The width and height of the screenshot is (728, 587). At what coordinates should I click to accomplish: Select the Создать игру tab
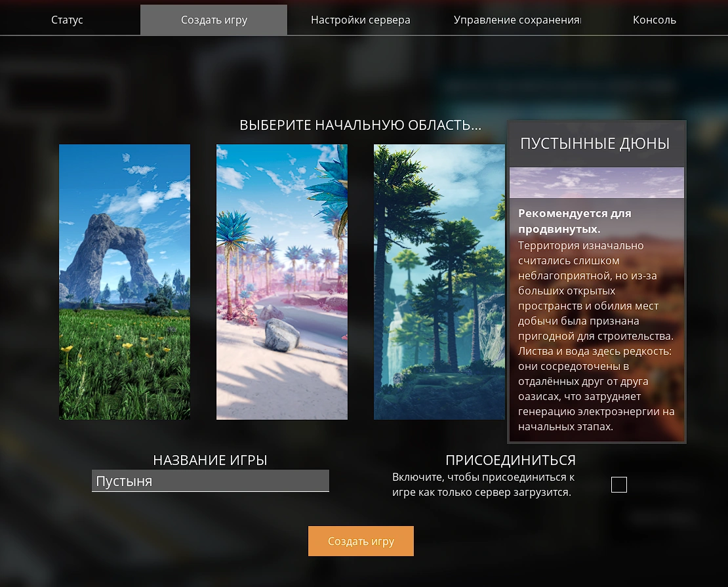pyautogui.click(x=213, y=20)
